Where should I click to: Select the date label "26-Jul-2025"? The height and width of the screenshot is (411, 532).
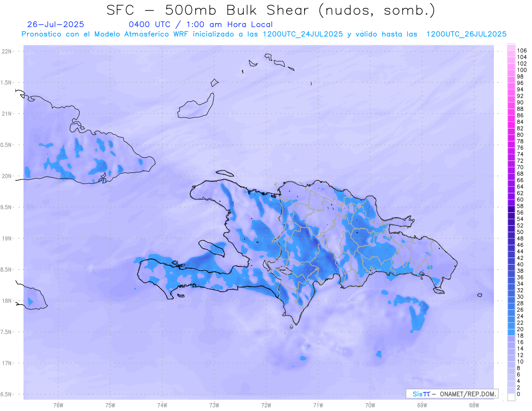coord(55,24)
